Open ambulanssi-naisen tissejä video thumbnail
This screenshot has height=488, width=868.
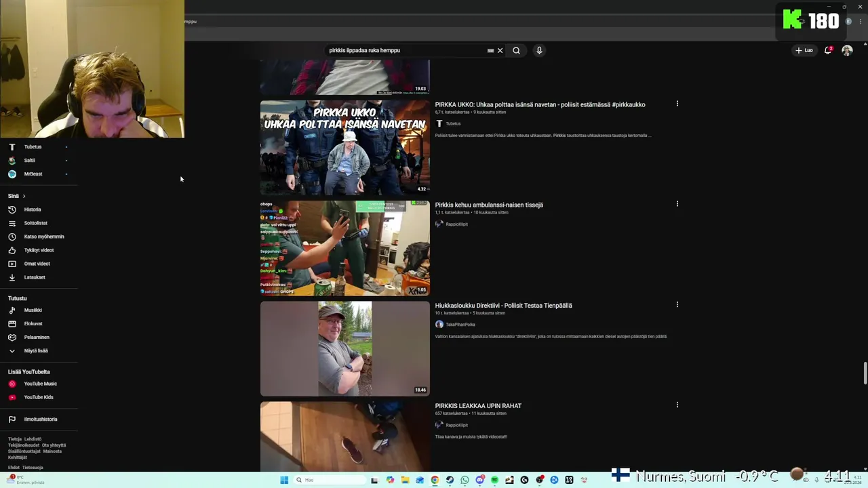pyautogui.click(x=345, y=248)
